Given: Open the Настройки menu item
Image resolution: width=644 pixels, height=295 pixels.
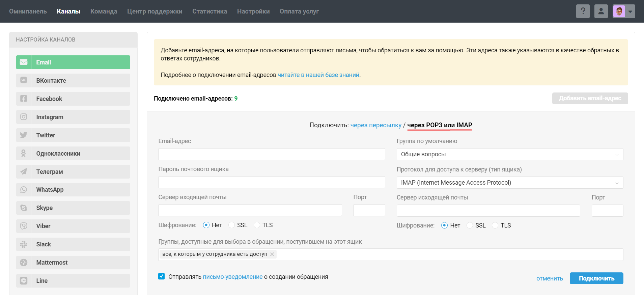Looking at the screenshot, I should pos(253,11).
